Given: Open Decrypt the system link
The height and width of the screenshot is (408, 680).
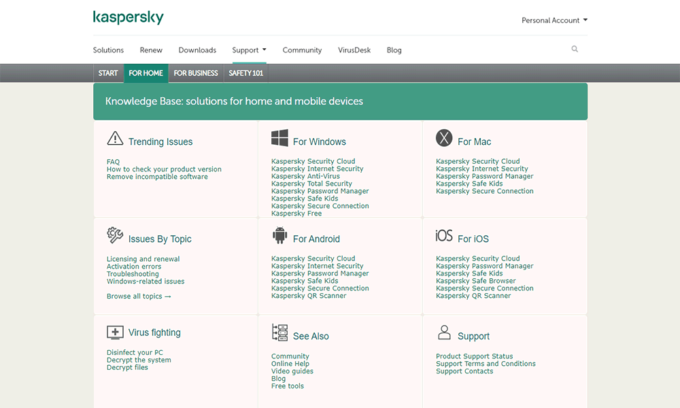Looking at the screenshot, I should coord(139,360).
